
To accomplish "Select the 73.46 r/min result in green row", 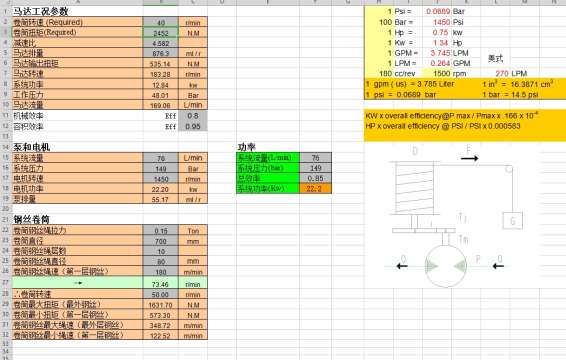I will [161, 284].
